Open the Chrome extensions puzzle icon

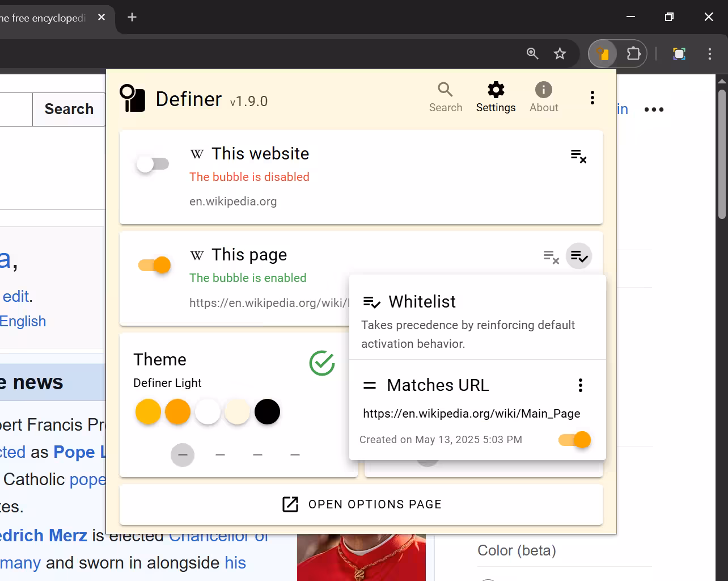[633, 54]
